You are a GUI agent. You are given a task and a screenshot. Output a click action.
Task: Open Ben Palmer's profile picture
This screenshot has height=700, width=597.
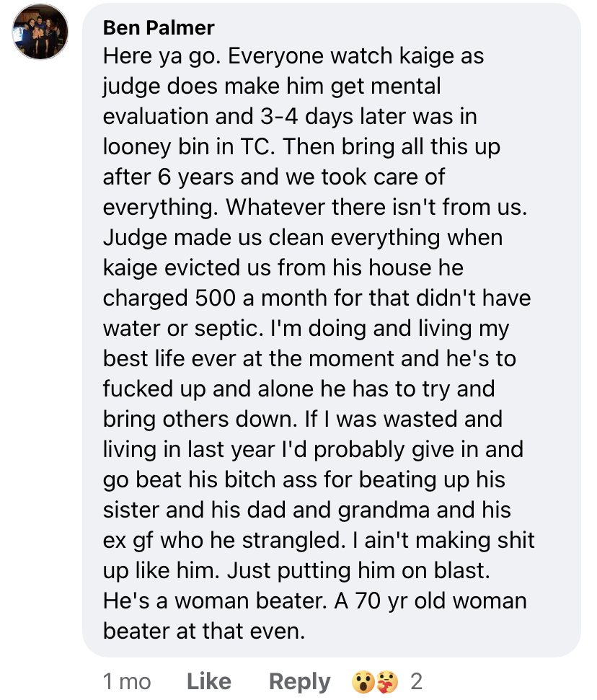click(40, 31)
